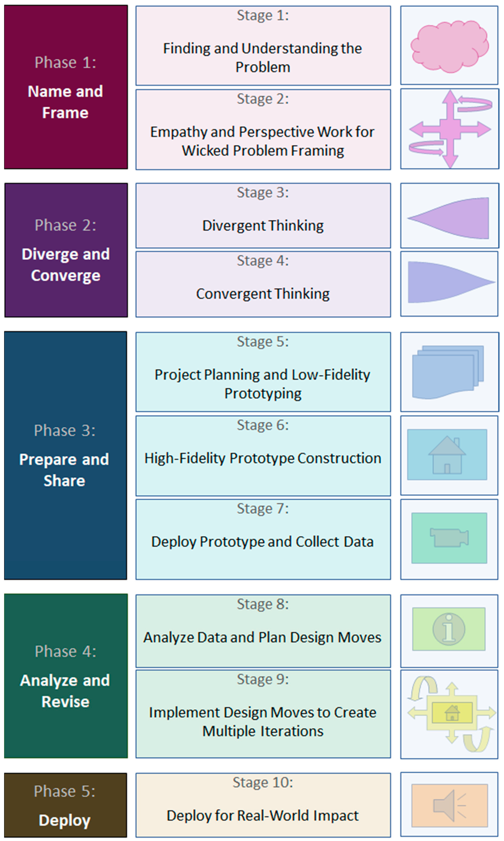Choose Stage 7: Deploy Prototype and Collect Data

pyautogui.click(x=263, y=539)
